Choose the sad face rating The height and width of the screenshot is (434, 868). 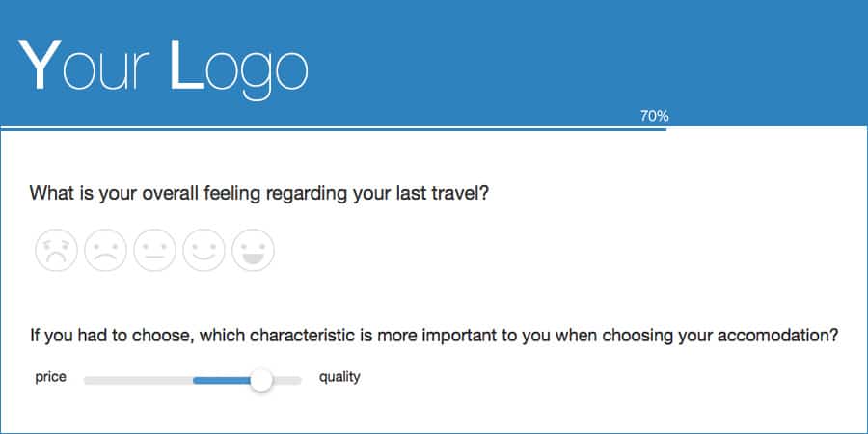pos(106,250)
